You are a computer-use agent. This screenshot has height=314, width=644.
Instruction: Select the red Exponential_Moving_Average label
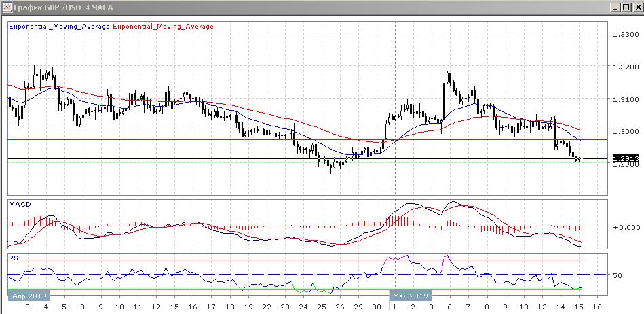163,27
